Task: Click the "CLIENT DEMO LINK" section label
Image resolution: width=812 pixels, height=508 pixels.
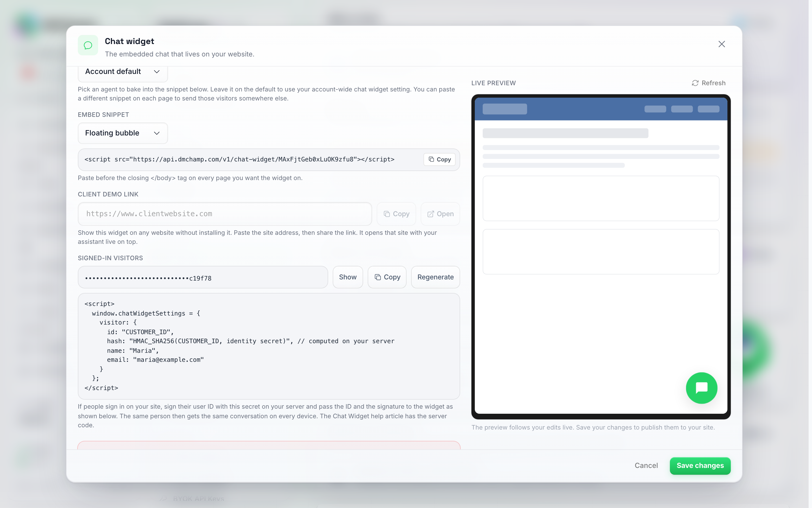Action: (x=108, y=194)
